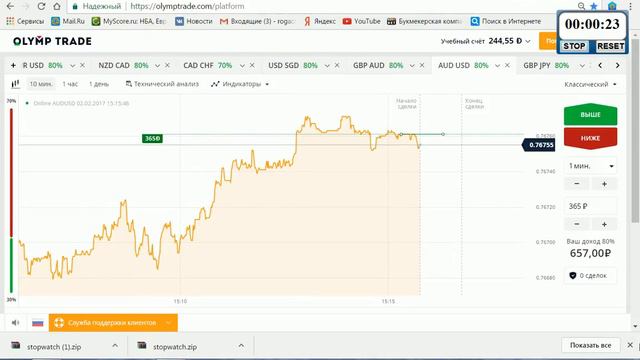Image resolution: width=640 pixels, height=360 pixels.
Task: Toggle sound with the speaker icon
Action: pyautogui.click(x=16, y=323)
